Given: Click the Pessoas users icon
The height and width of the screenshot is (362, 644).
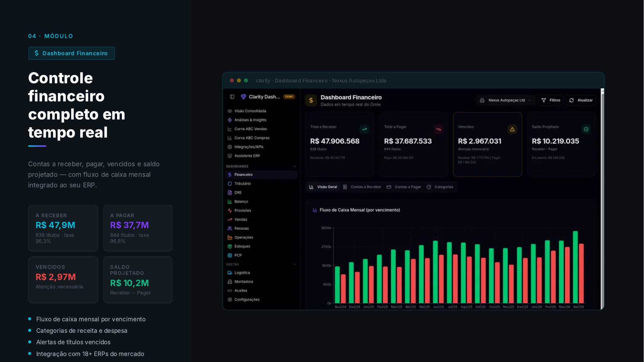Looking at the screenshot, I should (x=230, y=228).
